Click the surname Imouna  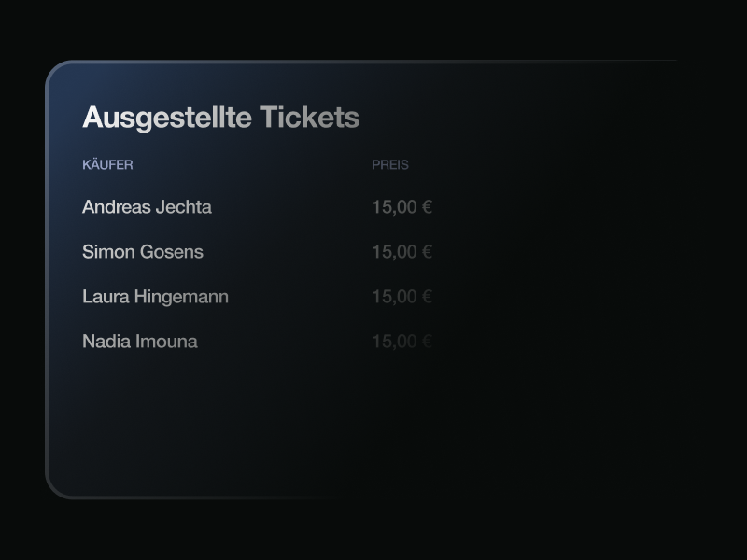[166, 342]
